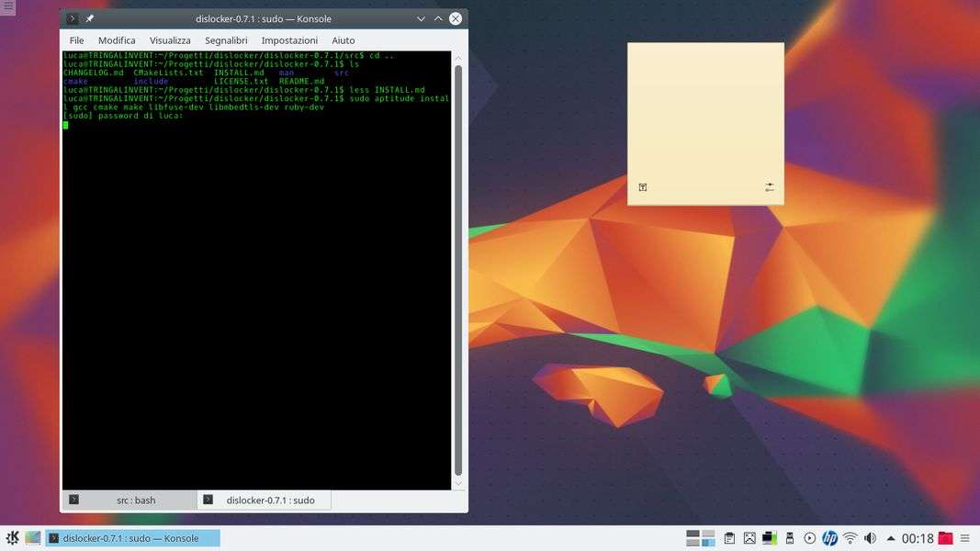Click the Konsole terminal icon in title bar
The width and height of the screenshot is (980, 551).
click(x=72, y=18)
